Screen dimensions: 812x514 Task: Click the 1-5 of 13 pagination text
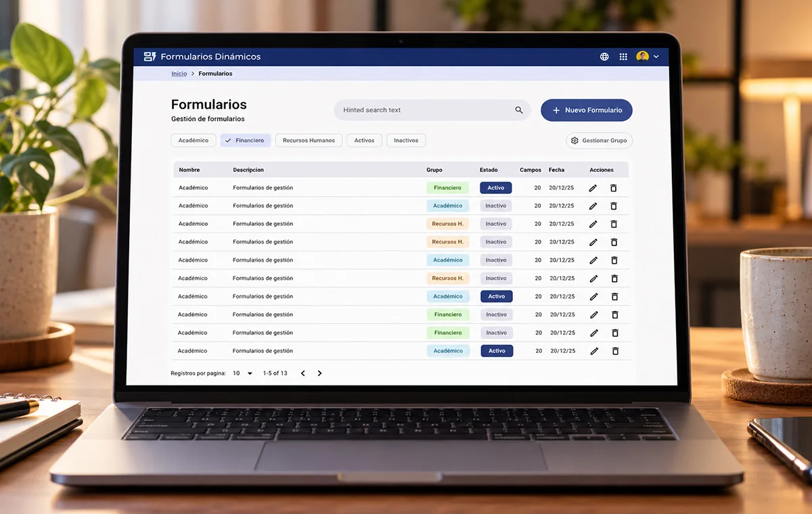click(x=275, y=373)
